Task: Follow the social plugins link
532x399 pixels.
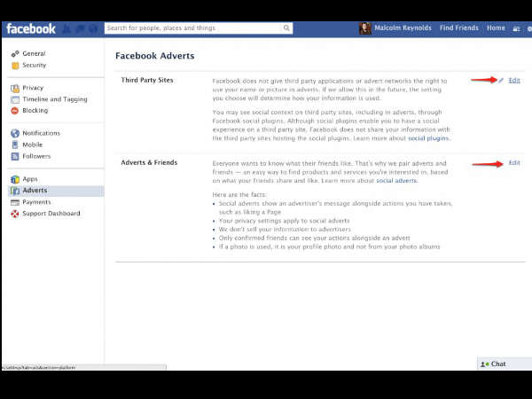Action: (428, 138)
